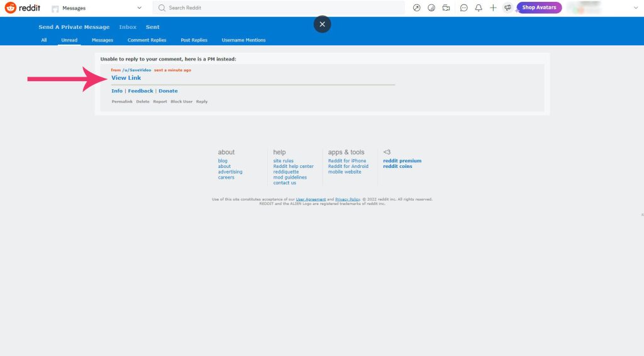Select the Post Replies tab
The width and height of the screenshot is (644, 356).
pos(194,40)
